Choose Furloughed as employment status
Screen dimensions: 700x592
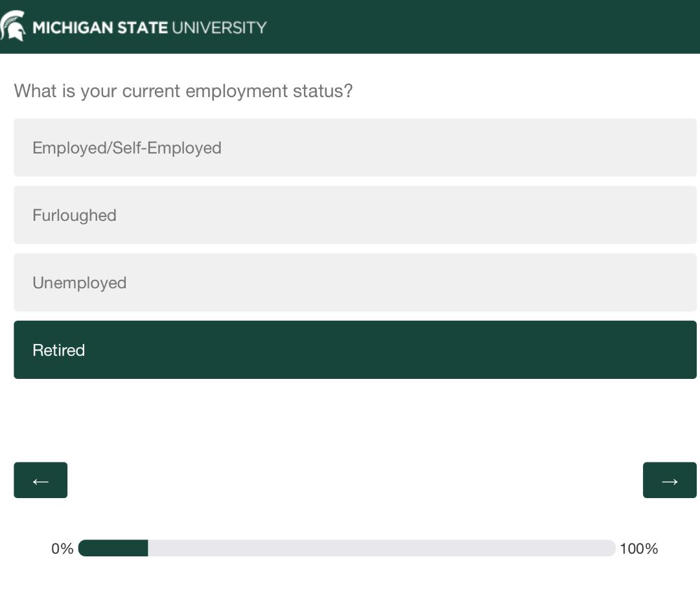point(355,215)
